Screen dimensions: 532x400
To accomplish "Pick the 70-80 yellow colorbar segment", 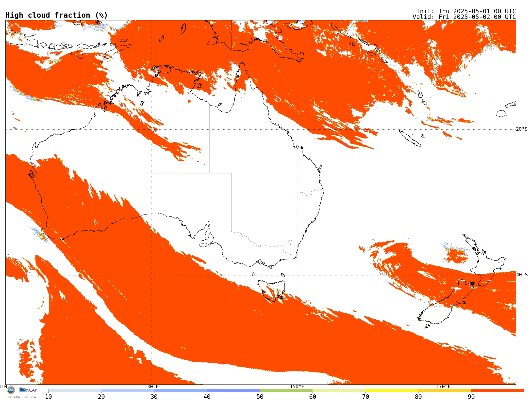I will click(392, 391).
